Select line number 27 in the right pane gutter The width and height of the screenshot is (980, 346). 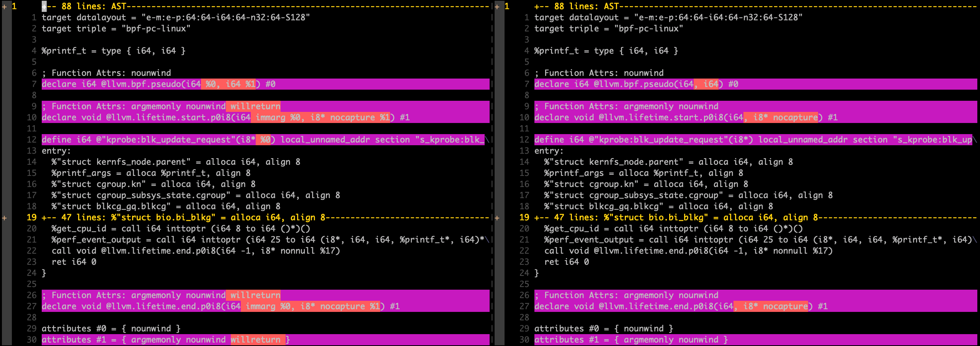(x=524, y=306)
